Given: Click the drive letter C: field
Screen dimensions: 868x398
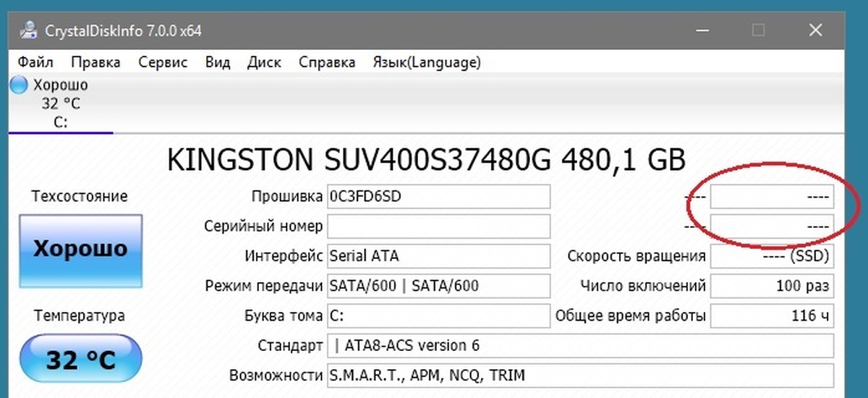Looking at the screenshot, I should (438, 316).
